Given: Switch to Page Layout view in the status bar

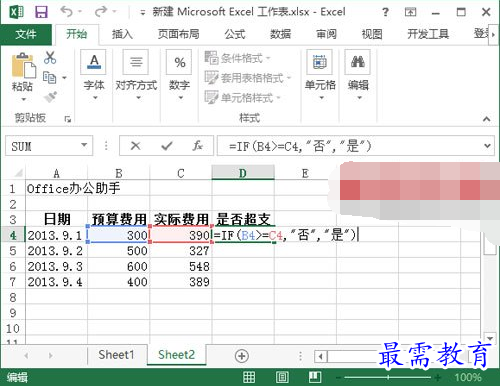Looking at the screenshot, I should (282, 377).
